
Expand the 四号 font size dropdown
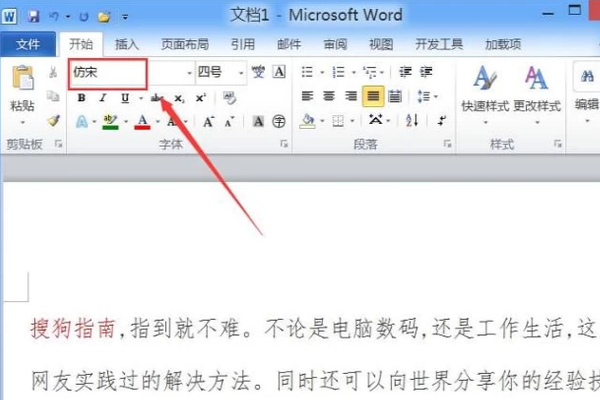pyautogui.click(x=241, y=73)
